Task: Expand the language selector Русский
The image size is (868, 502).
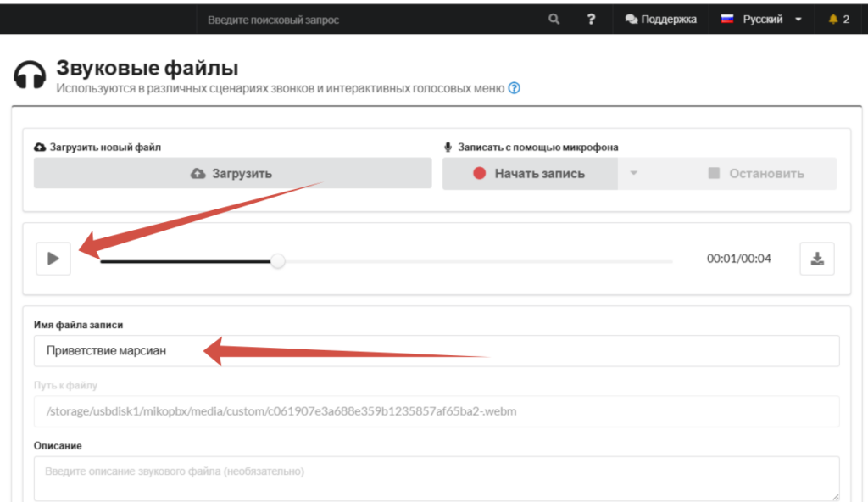Action: (761, 19)
